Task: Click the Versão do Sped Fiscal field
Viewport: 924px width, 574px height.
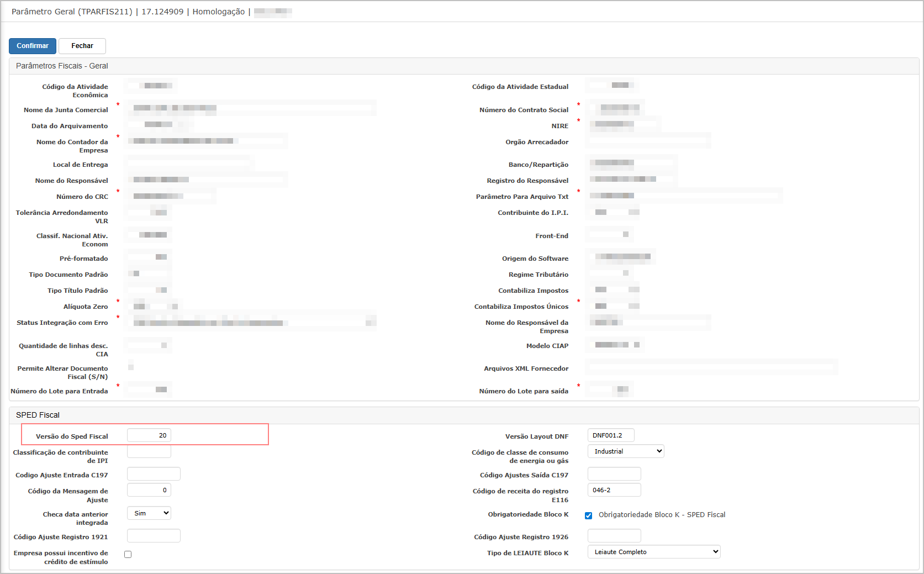Action: click(149, 435)
